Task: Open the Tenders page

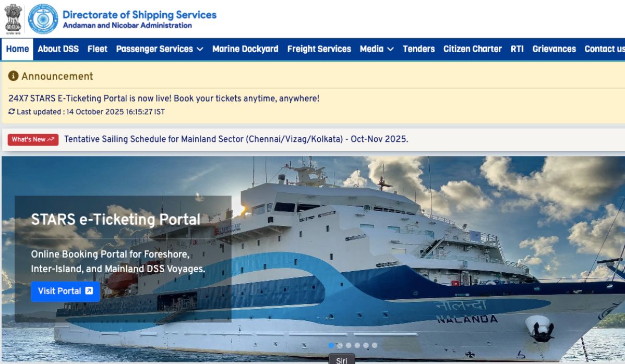Action: [418, 49]
